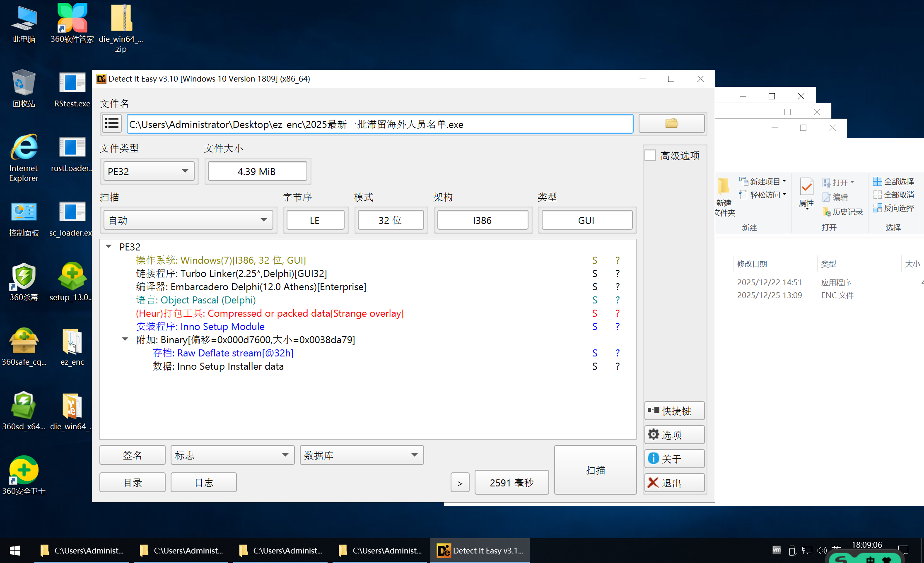924x563 pixels.
Task: Open the PE32 file type dropdown
Action: pos(149,171)
